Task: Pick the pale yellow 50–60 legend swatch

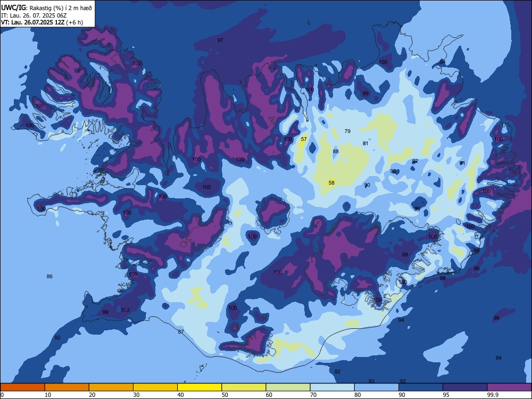Action: pyautogui.click(x=244, y=387)
